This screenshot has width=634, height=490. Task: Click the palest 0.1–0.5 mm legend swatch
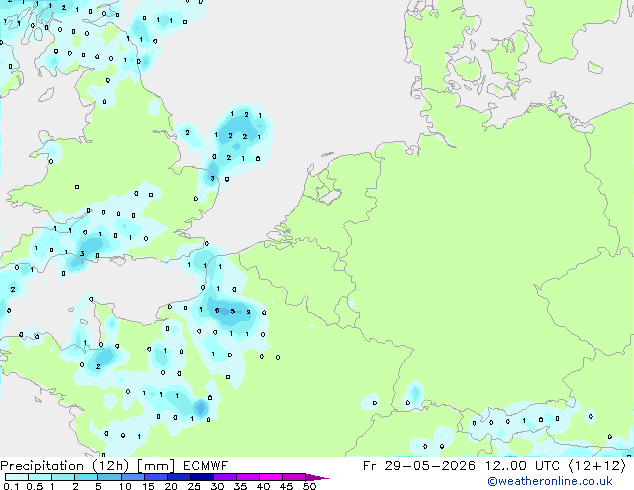(x=17, y=477)
